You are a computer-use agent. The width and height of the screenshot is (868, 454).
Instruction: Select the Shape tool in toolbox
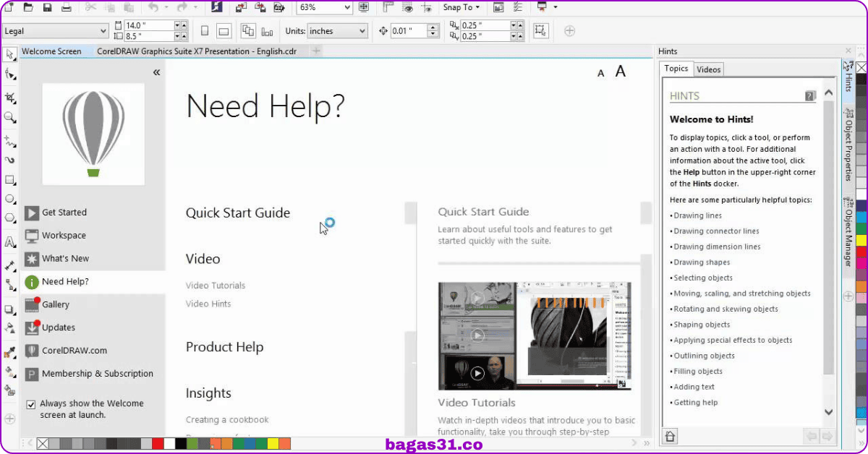click(9, 74)
